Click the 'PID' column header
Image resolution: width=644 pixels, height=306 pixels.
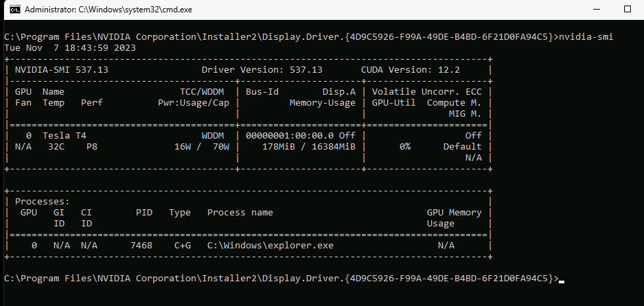pyautogui.click(x=144, y=213)
